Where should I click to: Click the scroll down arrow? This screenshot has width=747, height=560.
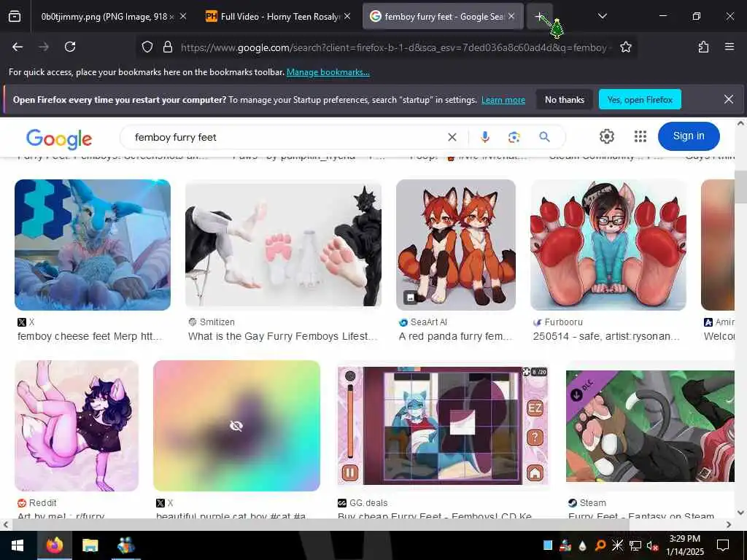coord(740,513)
